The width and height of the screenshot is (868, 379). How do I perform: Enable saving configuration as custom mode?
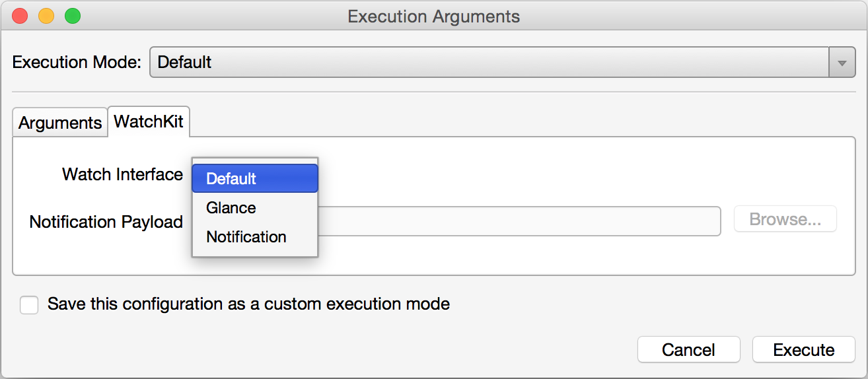[x=29, y=305]
